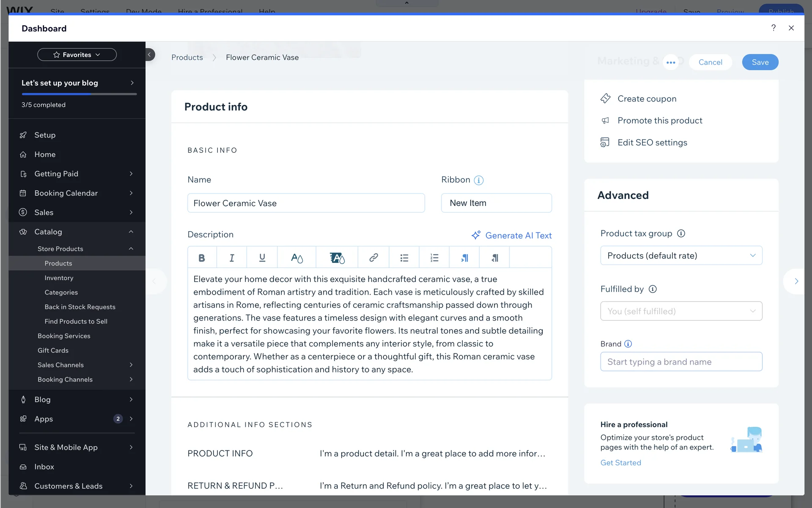The height and width of the screenshot is (508, 812).
Task: Apply italic formatting to description
Action: click(232, 258)
